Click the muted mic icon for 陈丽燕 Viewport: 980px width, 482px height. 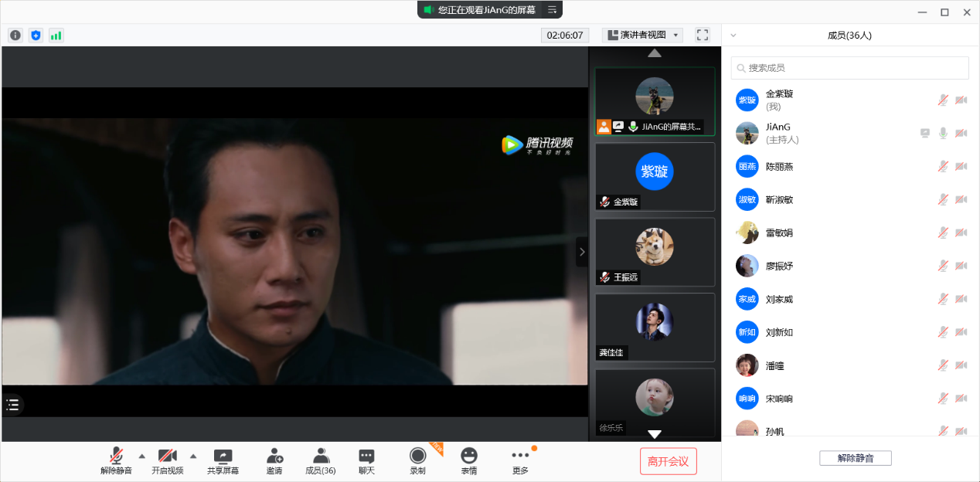[943, 166]
